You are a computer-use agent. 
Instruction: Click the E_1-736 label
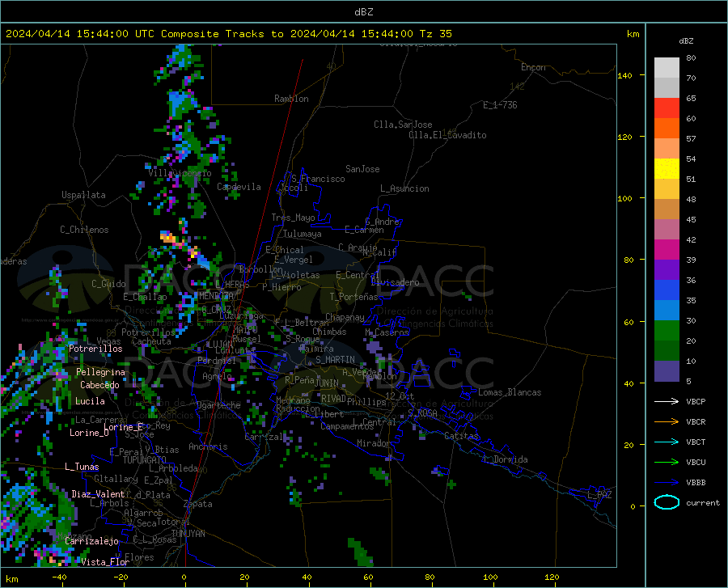tap(500, 105)
